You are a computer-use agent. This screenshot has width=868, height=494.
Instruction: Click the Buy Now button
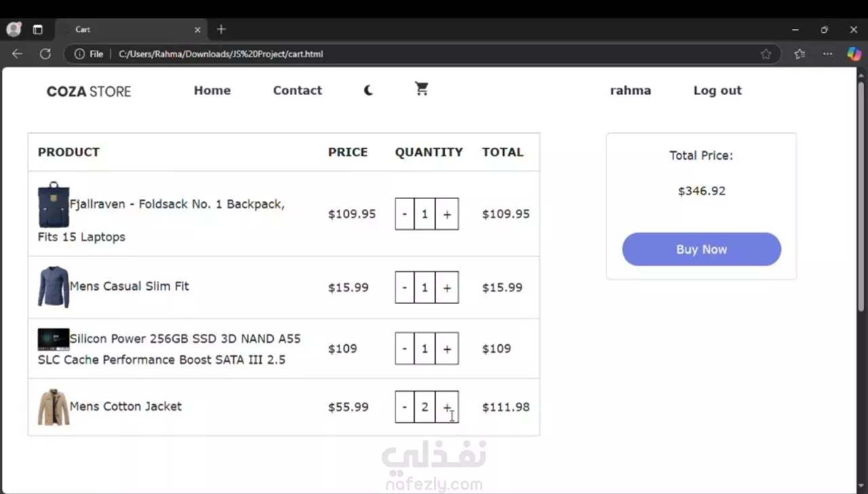pyautogui.click(x=701, y=249)
